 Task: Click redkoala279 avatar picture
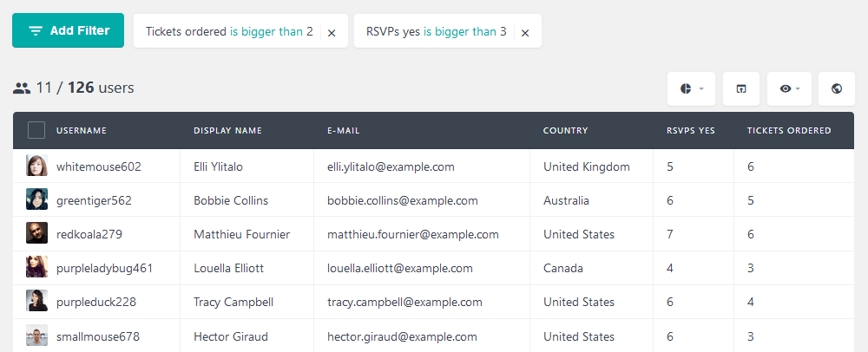pos(36,233)
